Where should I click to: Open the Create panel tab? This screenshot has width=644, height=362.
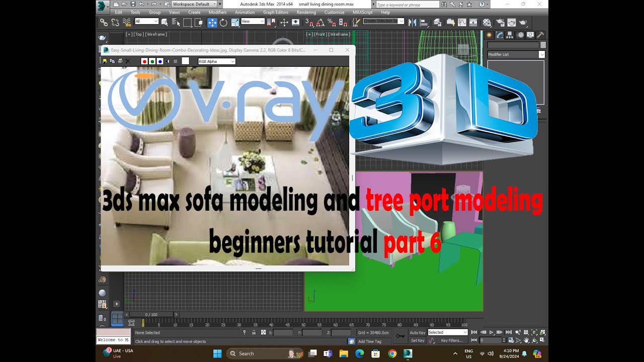(490, 35)
